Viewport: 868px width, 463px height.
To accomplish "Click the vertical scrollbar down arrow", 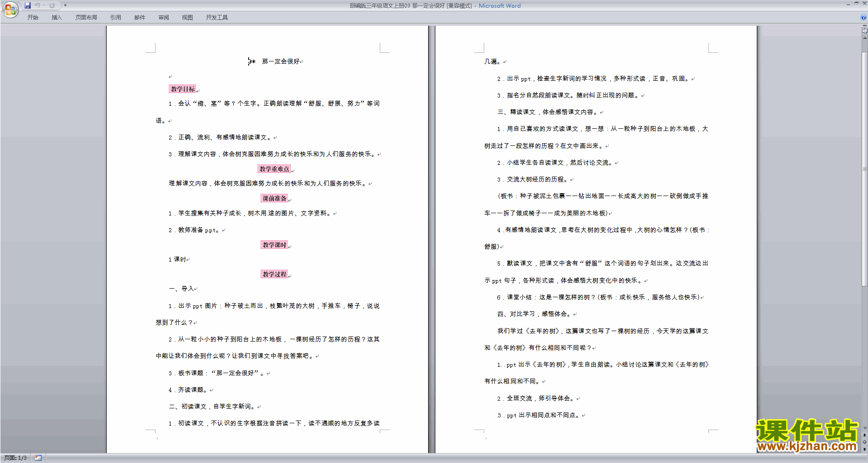I will coord(865,428).
